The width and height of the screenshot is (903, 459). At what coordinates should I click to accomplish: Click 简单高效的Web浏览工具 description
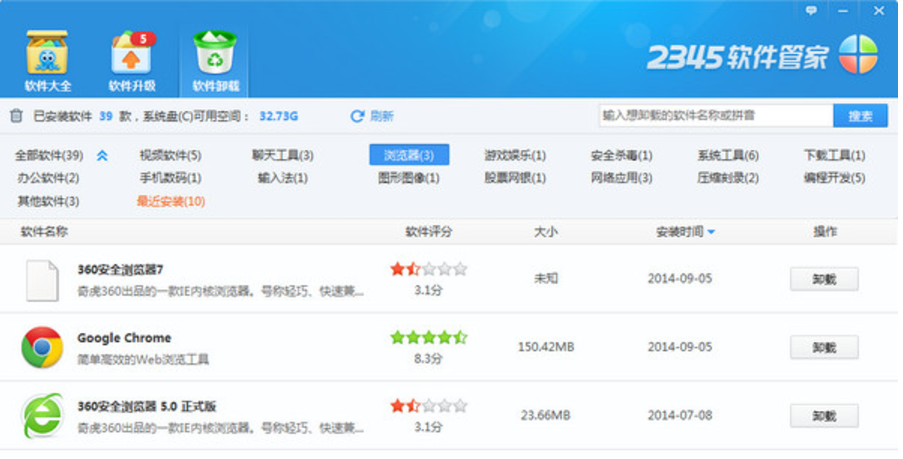click(x=143, y=360)
